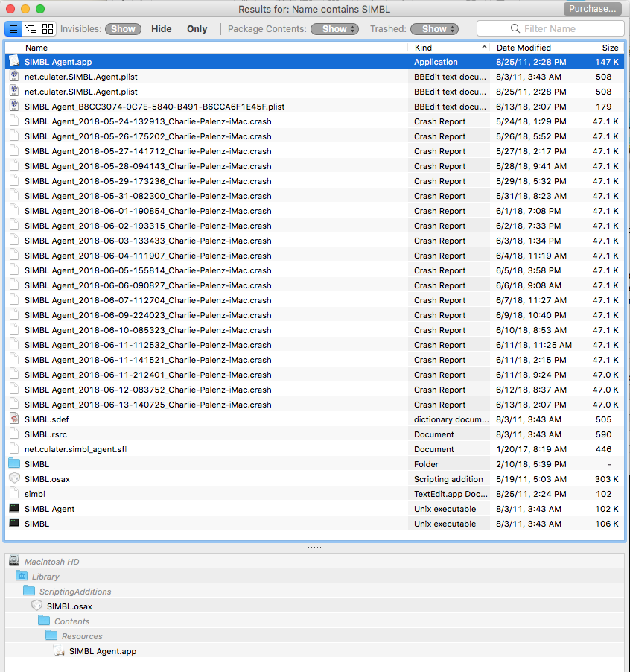The width and height of the screenshot is (630, 672).
Task: Click the crash file icon dated 2018-05-24
Action: [x=14, y=121]
